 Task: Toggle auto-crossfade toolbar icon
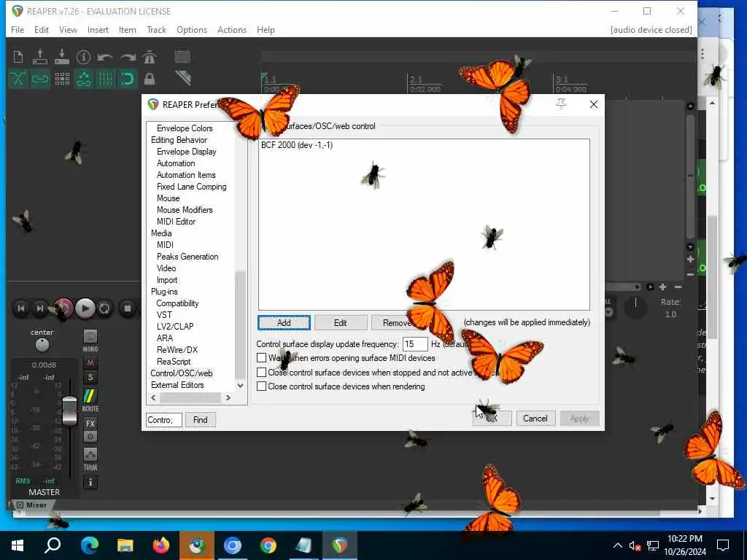18,79
